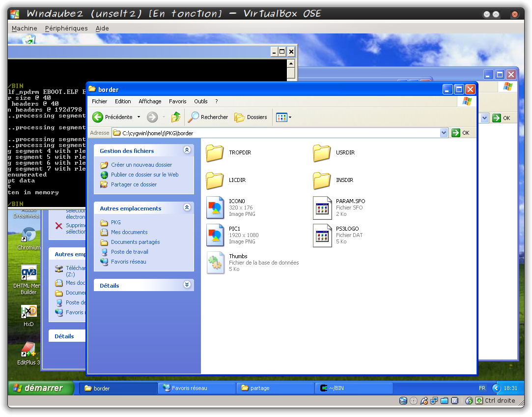Select the PARAM.SFO file icon
This screenshot has height=417, width=532.
[x=322, y=208]
